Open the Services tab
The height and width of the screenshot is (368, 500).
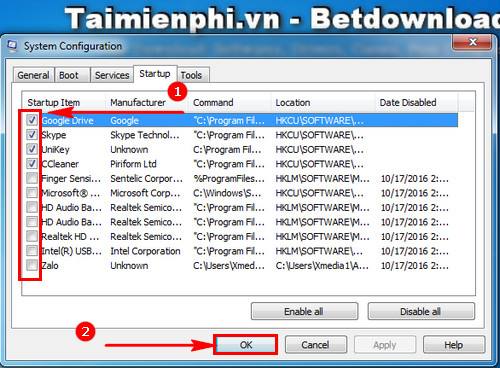coord(112,75)
